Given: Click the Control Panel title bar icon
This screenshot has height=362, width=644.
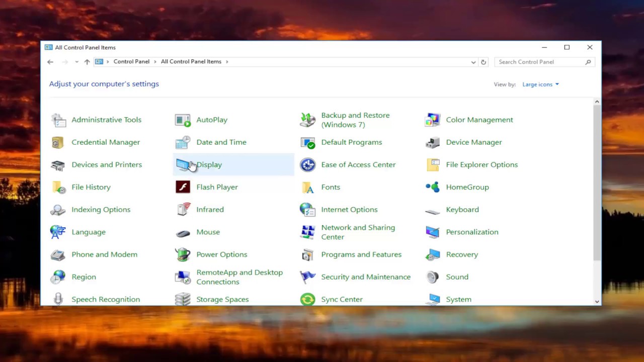Looking at the screenshot, I should coord(48,47).
